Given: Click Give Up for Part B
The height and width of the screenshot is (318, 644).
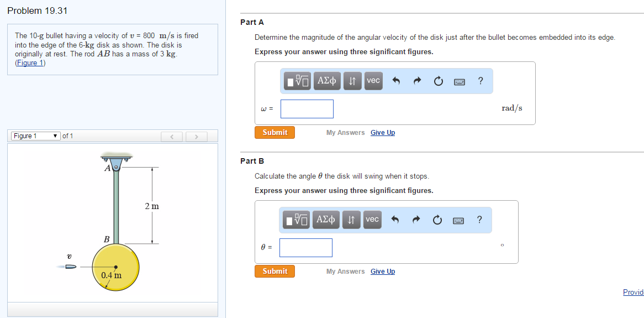Looking at the screenshot, I should 383,272.
